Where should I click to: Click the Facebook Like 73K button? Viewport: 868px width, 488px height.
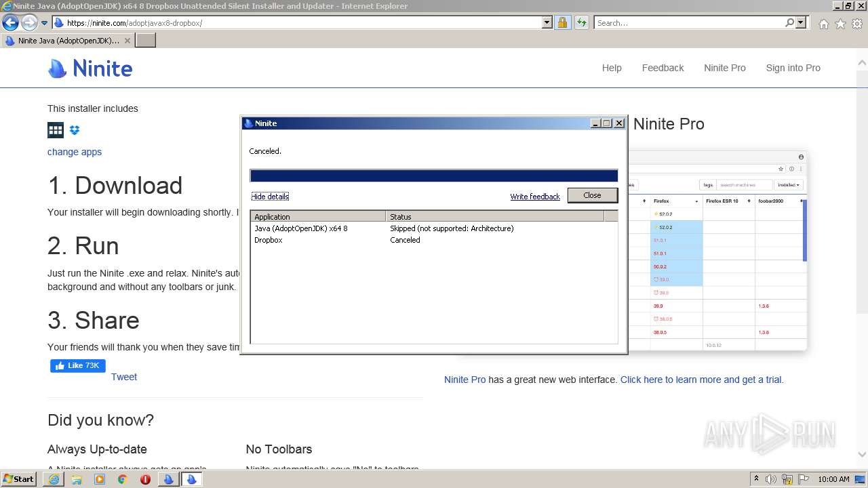78,366
